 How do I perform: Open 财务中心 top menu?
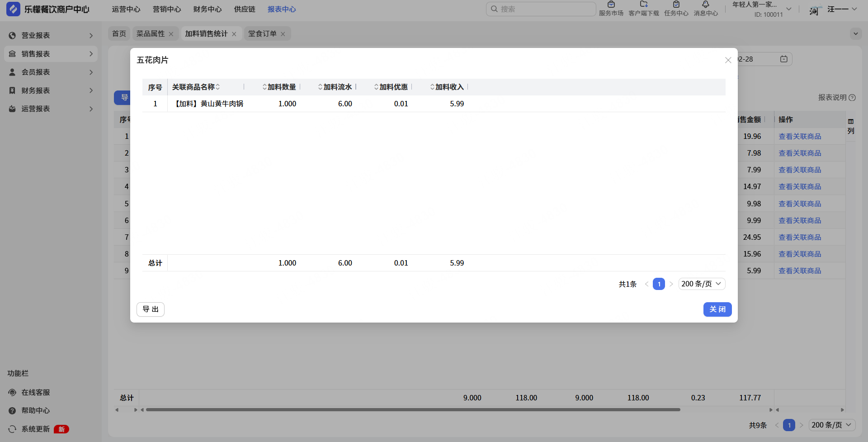[208, 9]
